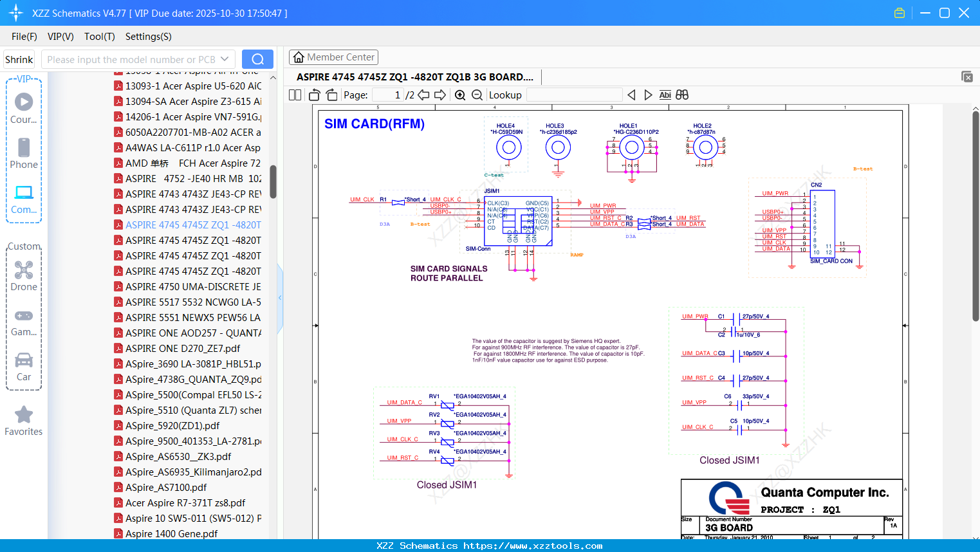Go to the previous page arrow

(423, 95)
